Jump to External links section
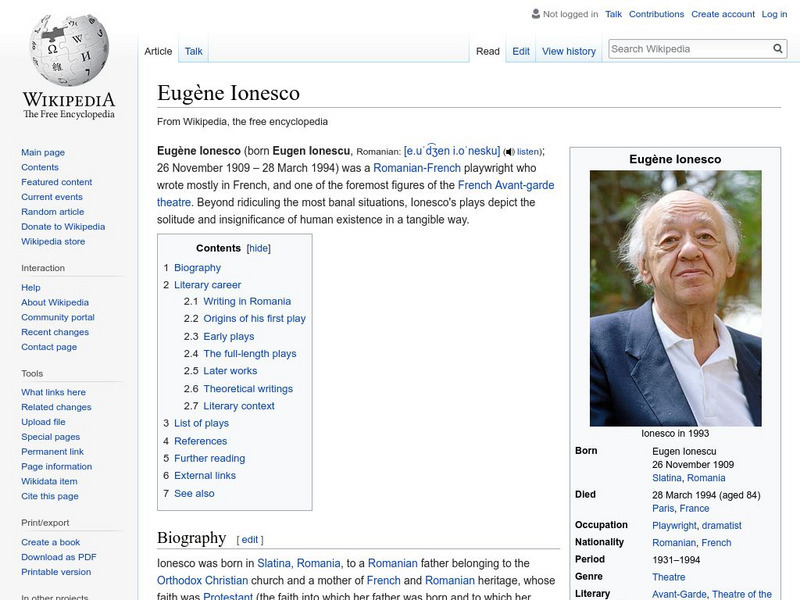Viewport: 800px width, 600px height. tap(205, 476)
